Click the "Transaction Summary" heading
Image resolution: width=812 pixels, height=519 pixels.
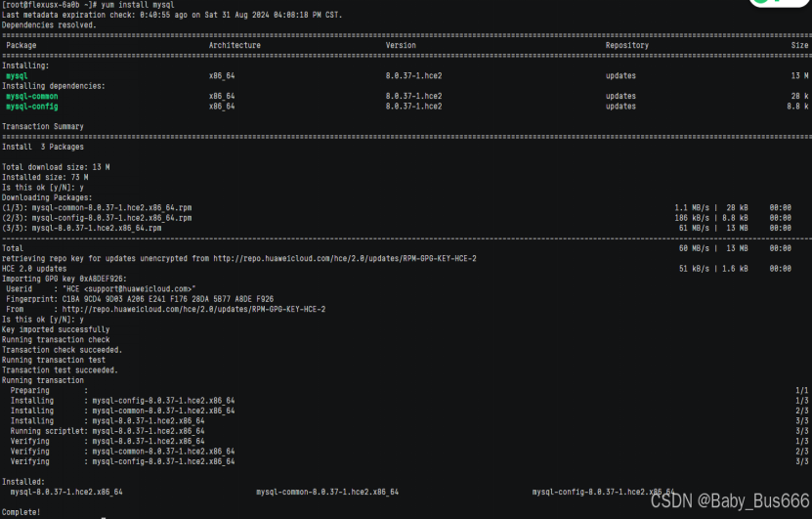(x=42, y=126)
